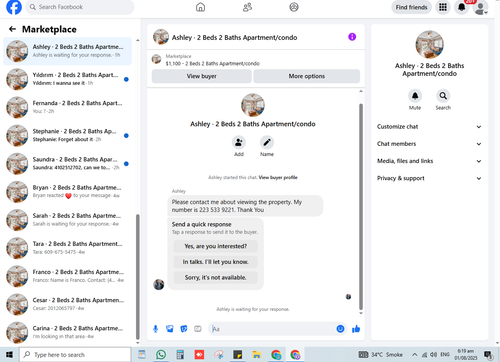Viewport: 500px width, 362px height.
Task: Expand Customize chat section
Action: [429, 127]
